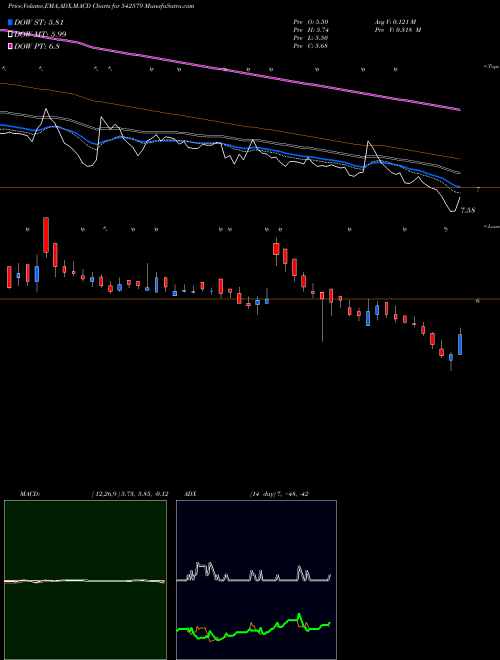
Task: Click the 'Pre V: 0.318 M' volume text
Action: click(398, 29)
